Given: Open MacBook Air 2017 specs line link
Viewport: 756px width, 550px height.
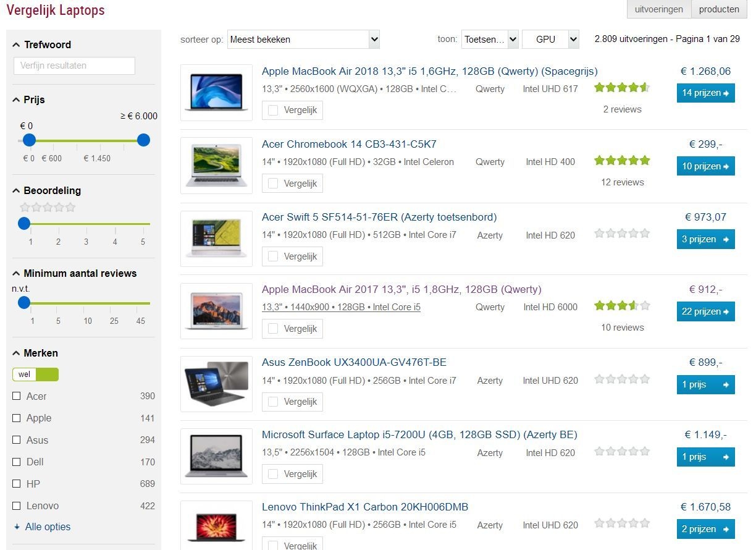Looking at the screenshot, I should 341,307.
